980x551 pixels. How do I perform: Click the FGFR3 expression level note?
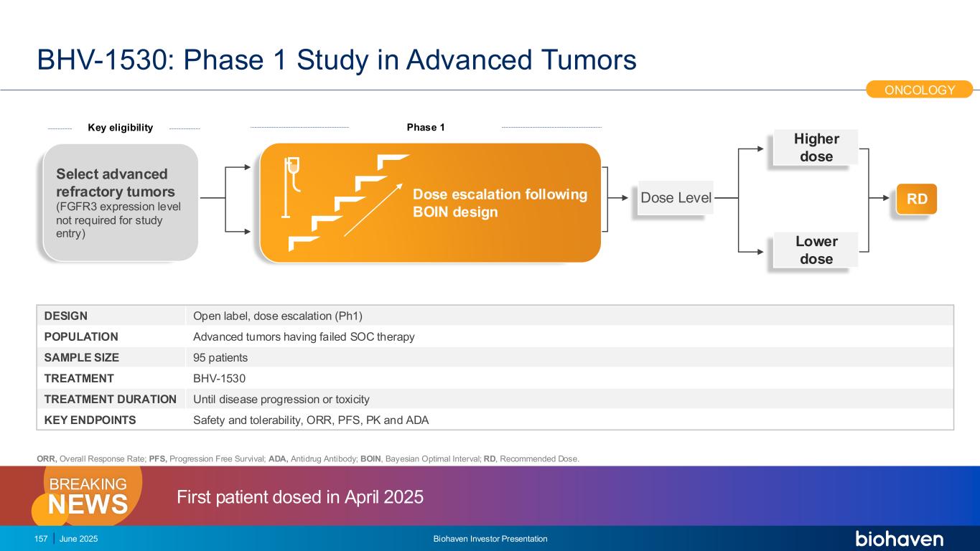118,220
